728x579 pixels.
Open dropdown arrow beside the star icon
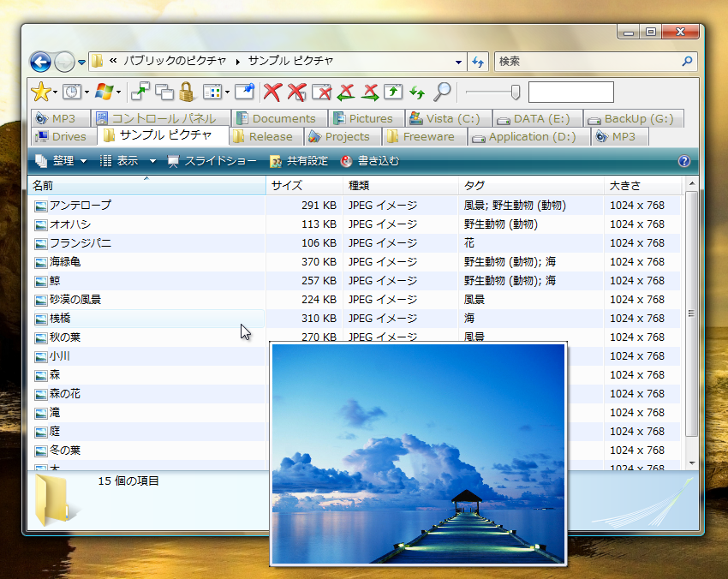pyautogui.click(x=55, y=92)
